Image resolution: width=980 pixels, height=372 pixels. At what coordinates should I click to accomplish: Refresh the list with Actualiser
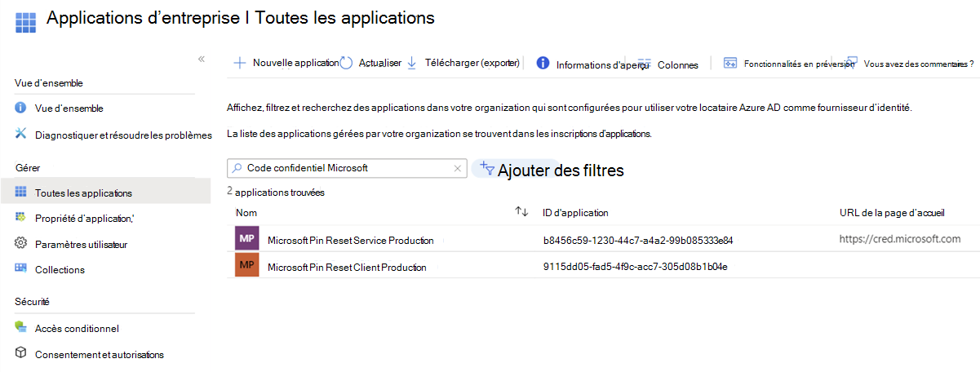pyautogui.click(x=380, y=63)
